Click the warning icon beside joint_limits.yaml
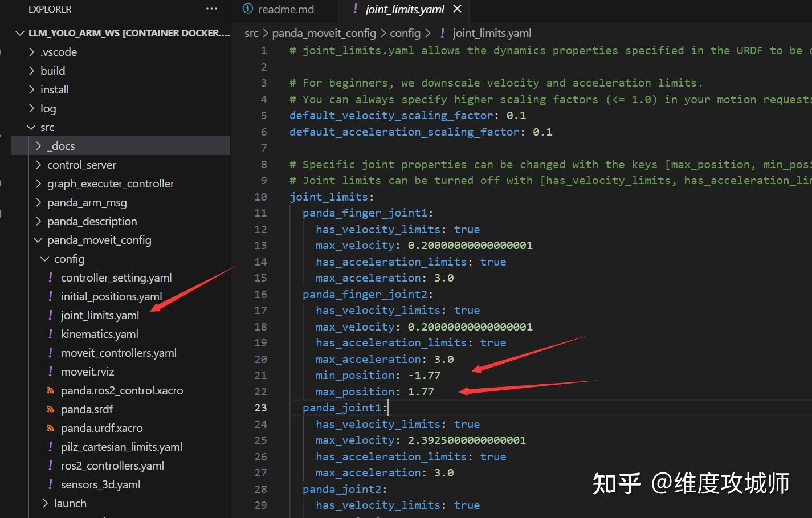Screen dimensions: 812x518 (50, 315)
